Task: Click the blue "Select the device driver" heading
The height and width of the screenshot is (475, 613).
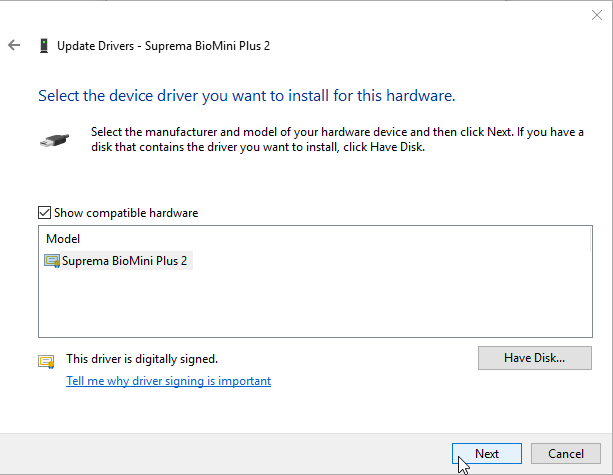Action: tap(246, 97)
